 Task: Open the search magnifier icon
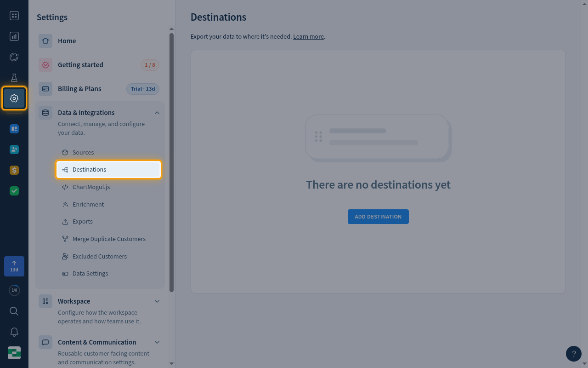pyautogui.click(x=14, y=311)
